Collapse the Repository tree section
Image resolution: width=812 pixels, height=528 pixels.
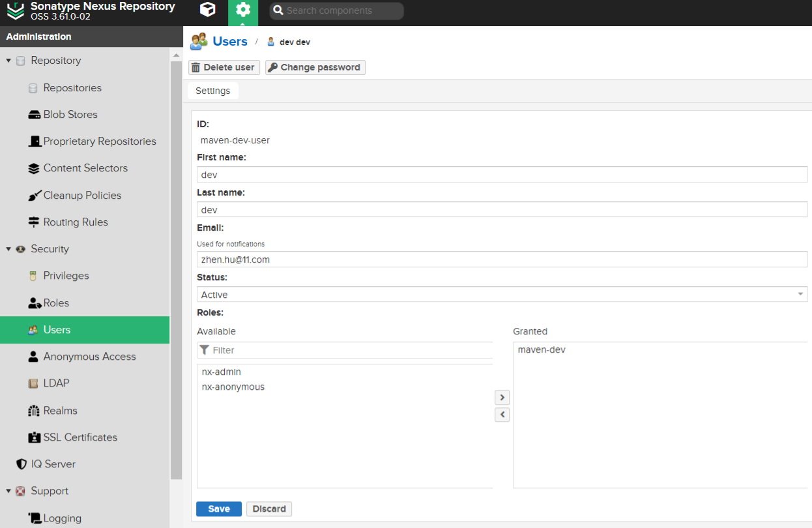(x=8, y=61)
